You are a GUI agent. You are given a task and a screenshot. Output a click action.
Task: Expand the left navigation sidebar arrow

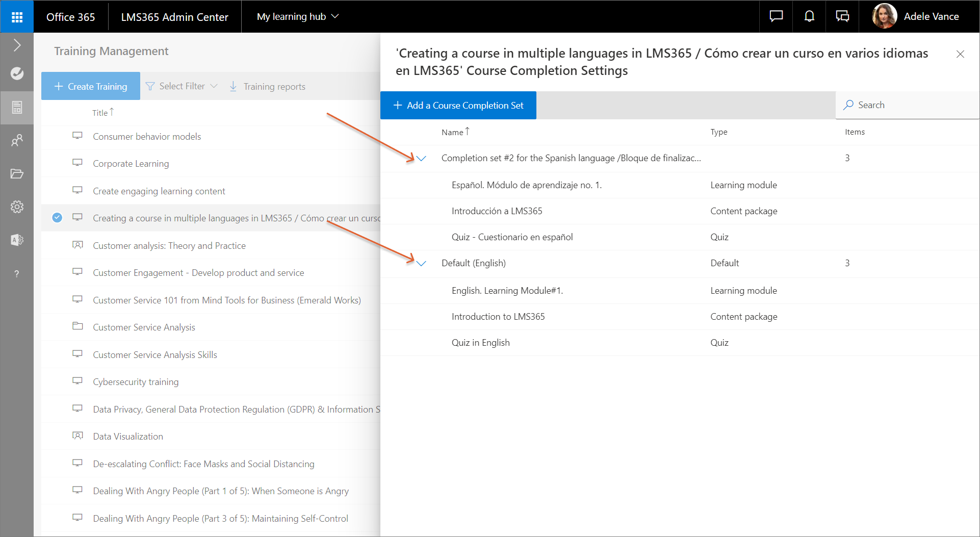click(x=17, y=45)
